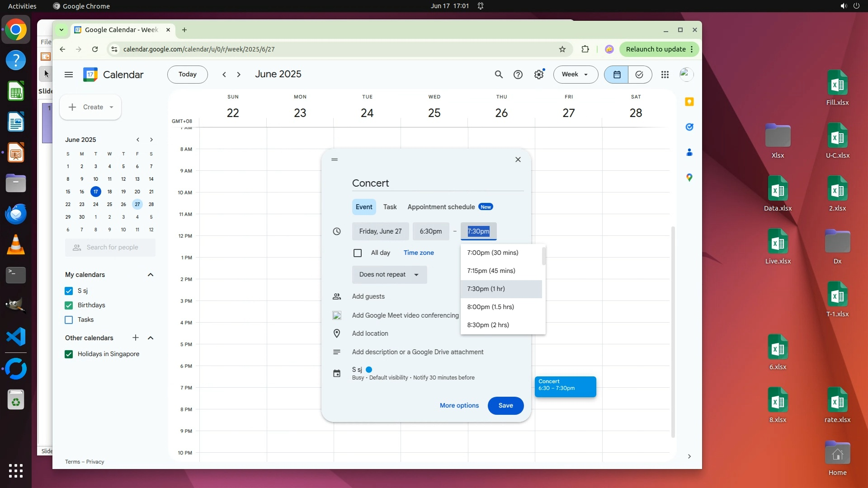Save the Concert event

point(505,405)
